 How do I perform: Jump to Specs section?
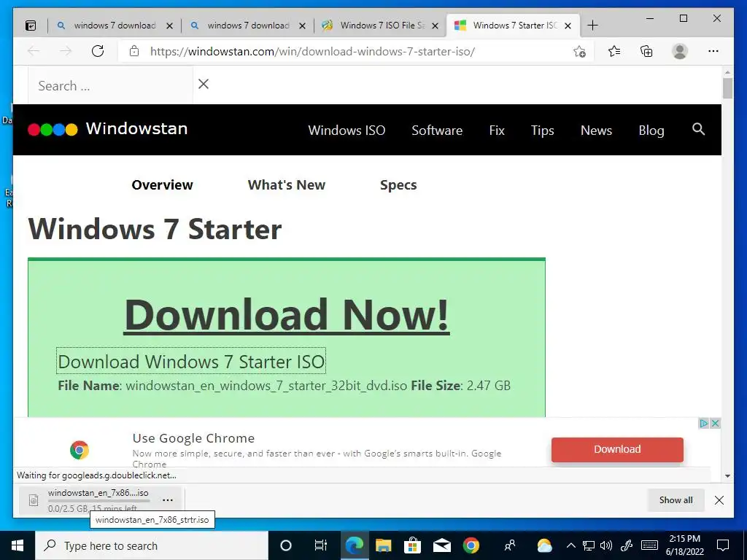pos(398,185)
